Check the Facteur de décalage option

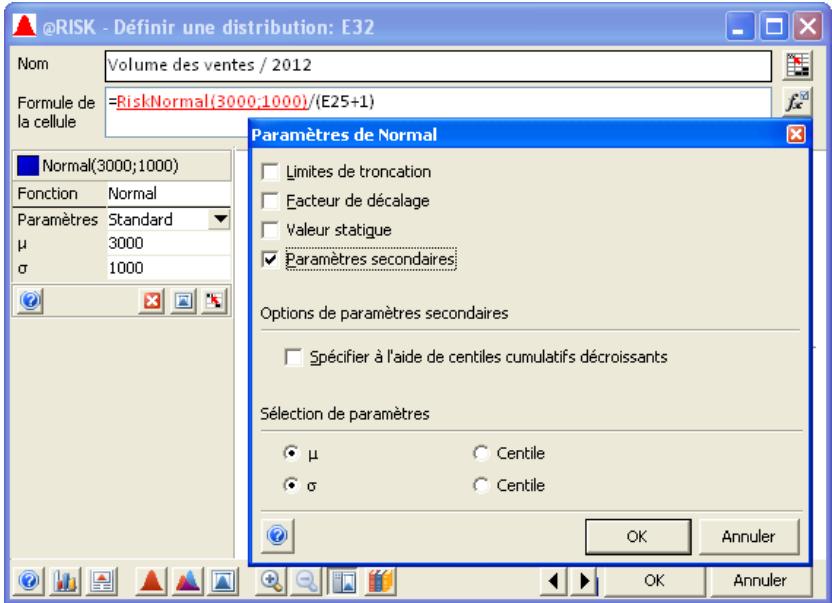pyautogui.click(x=267, y=201)
